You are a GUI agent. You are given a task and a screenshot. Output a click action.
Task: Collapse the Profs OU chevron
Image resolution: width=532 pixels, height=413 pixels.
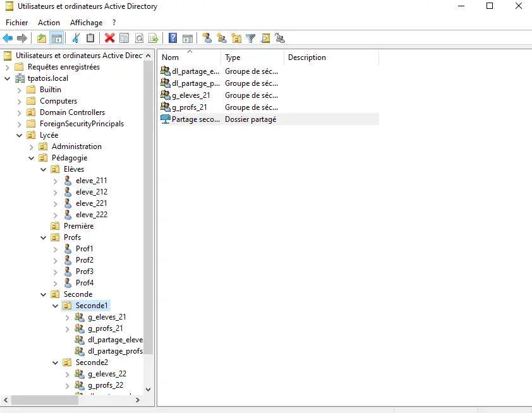pyautogui.click(x=44, y=237)
